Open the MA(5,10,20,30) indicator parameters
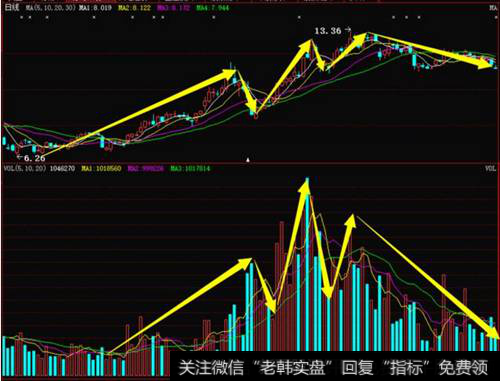Screen dimensions: 500x381 (51, 7)
